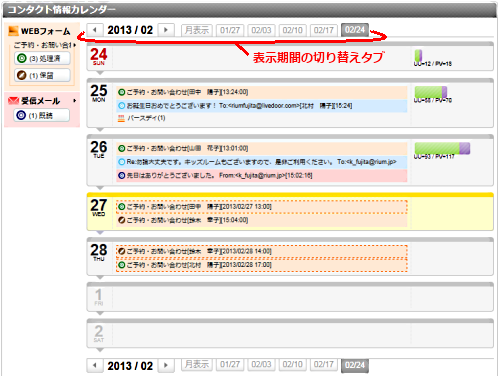Screen dimensions: 500x376
Task: Select the 02/10 week tab at bottom
Action: (x=293, y=364)
